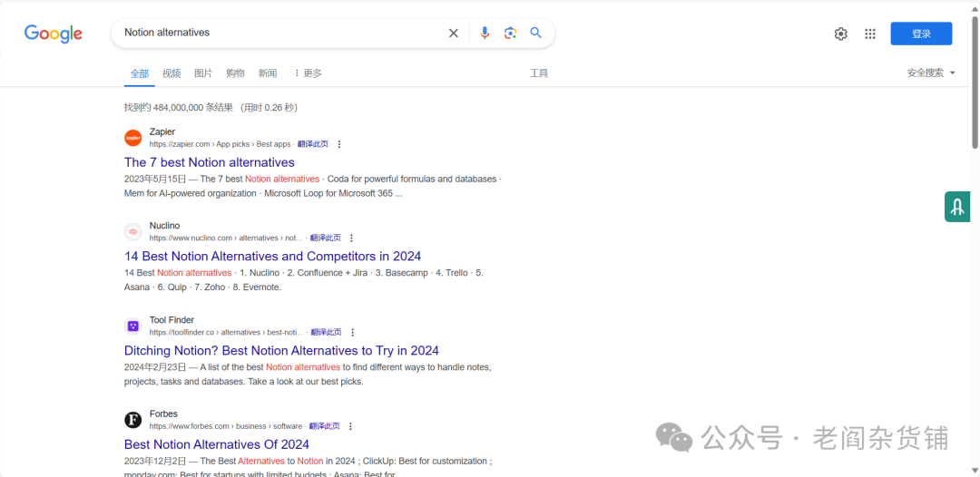
Task: Click the Forbes site name text
Action: point(163,414)
